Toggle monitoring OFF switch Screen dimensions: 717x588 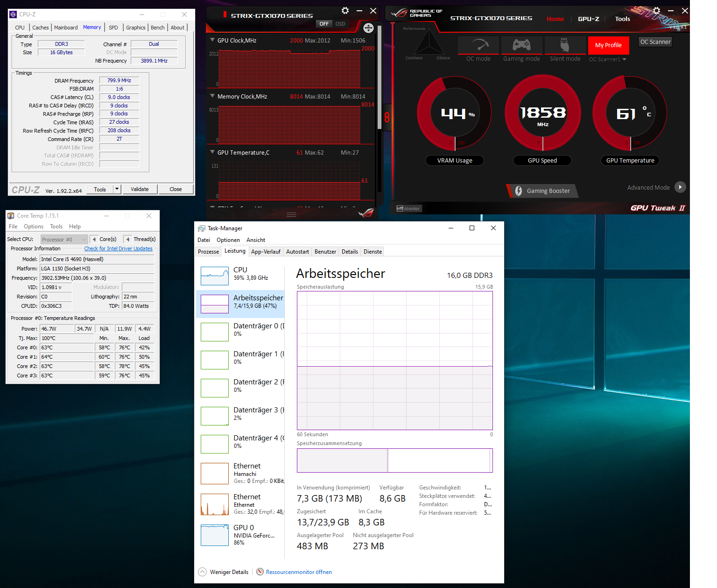click(x=324, y=24)
